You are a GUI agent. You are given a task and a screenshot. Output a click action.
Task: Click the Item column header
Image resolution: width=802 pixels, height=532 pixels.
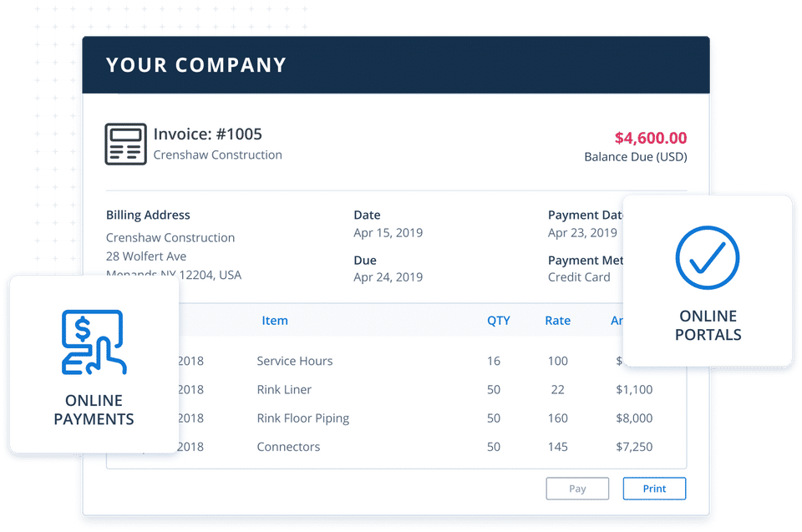(274, 321)
